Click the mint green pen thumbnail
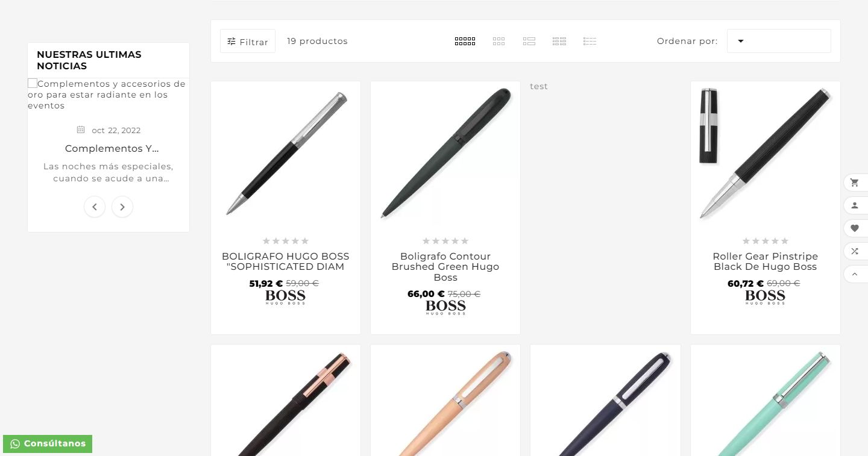Screen dimensions: 868x456 [x=766, y=401]
